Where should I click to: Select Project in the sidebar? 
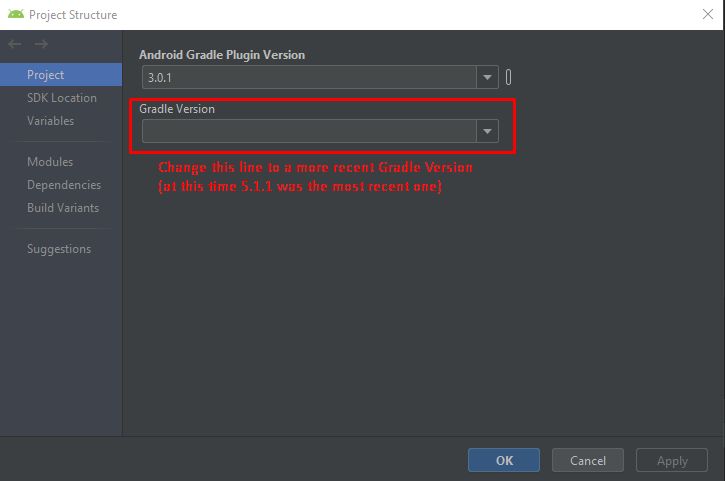[x=61, y=74]
